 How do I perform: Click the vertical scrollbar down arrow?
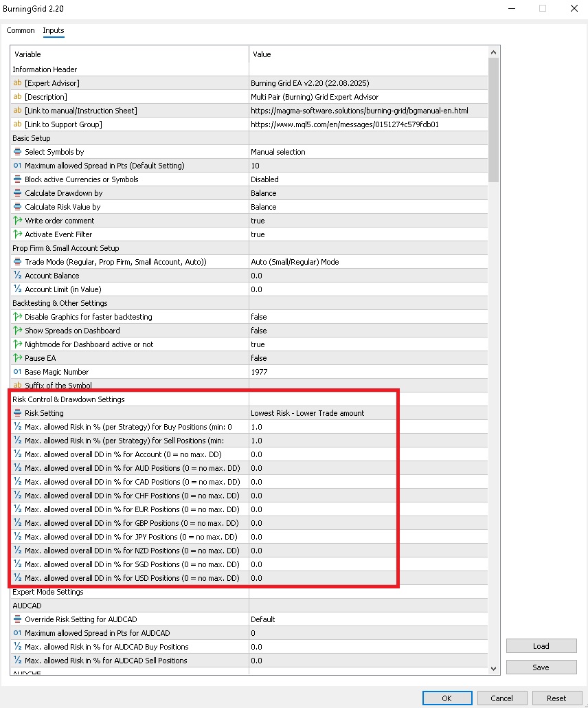493,668
